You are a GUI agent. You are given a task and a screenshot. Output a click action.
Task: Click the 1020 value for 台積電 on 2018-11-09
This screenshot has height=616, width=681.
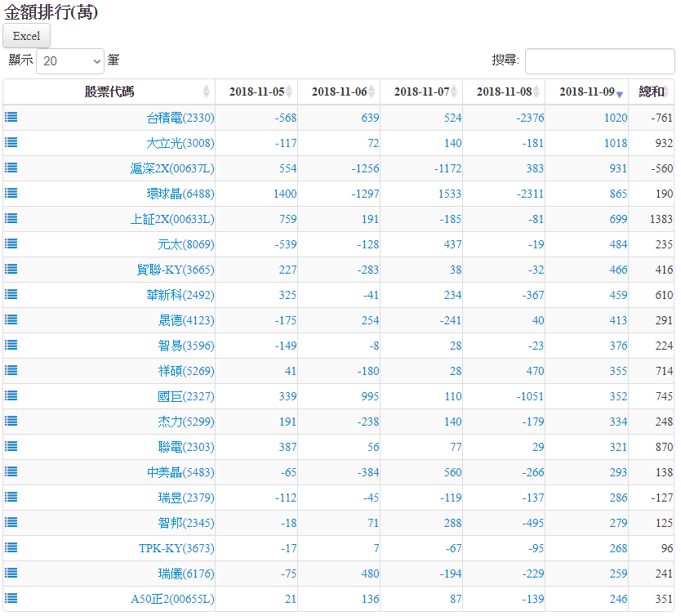(x=616, y=118)
